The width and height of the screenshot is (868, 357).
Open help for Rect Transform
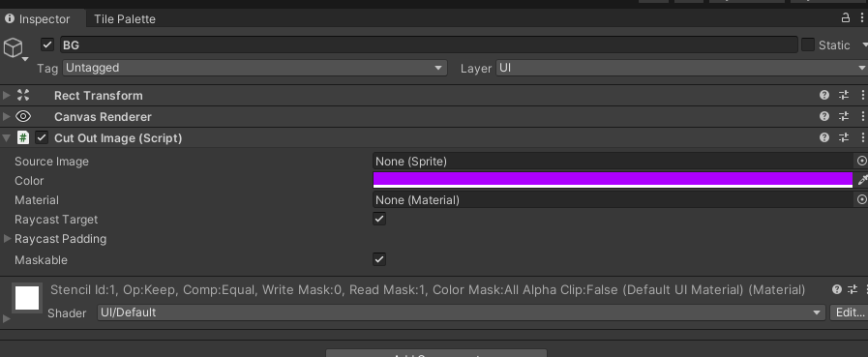[x=824, y=95]
